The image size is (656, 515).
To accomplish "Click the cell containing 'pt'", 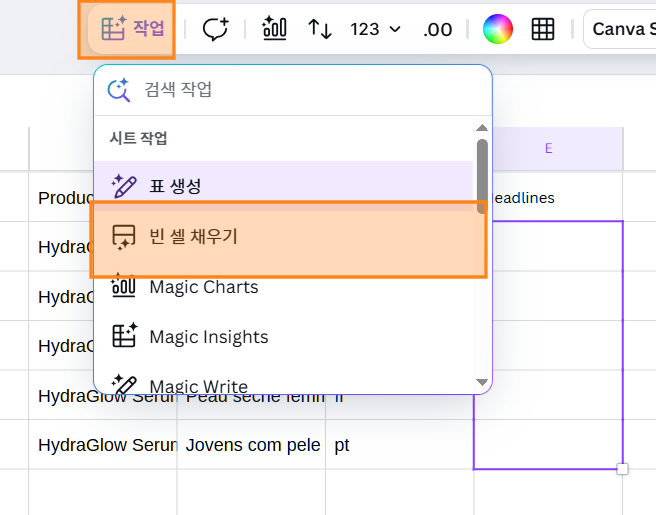I will 400,445.
